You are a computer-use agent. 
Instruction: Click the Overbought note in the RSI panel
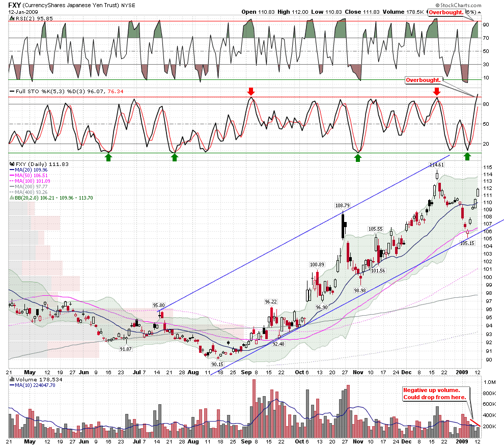(446, 13)
